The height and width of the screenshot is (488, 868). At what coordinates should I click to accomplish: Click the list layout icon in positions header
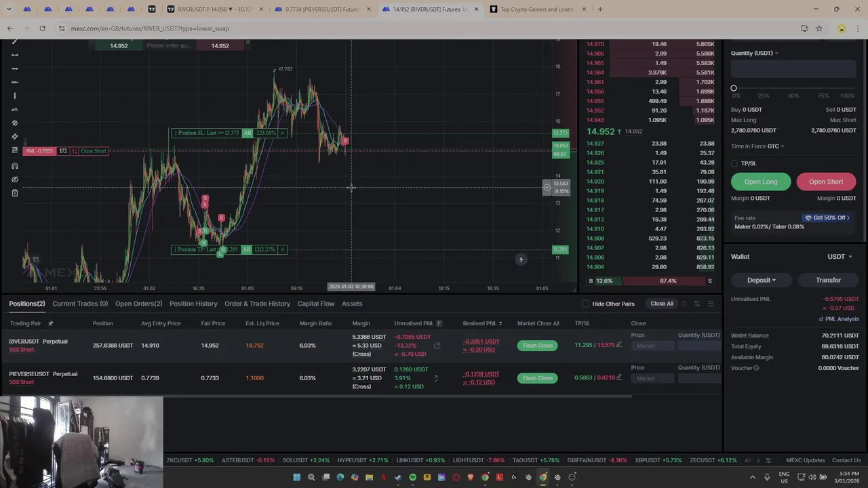(711, 304)
